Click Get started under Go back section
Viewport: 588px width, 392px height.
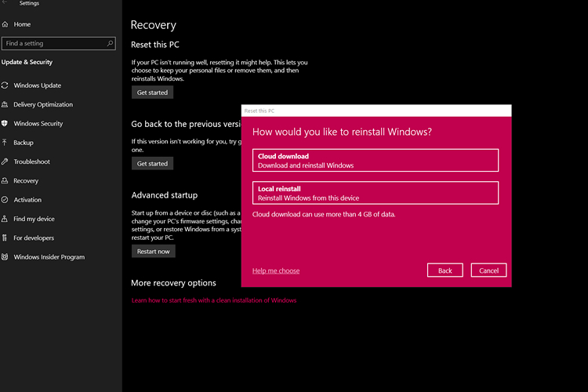[152, 164]
